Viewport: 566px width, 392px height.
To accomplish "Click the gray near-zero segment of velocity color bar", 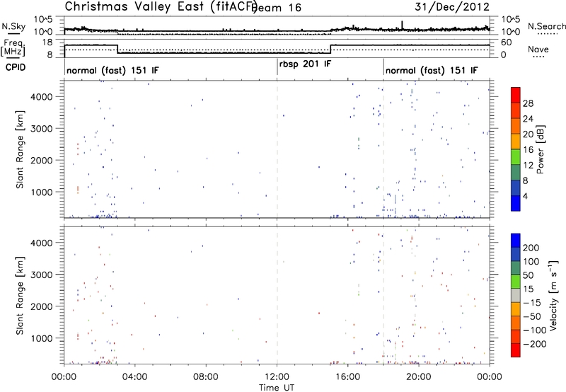I will [516, 295].
